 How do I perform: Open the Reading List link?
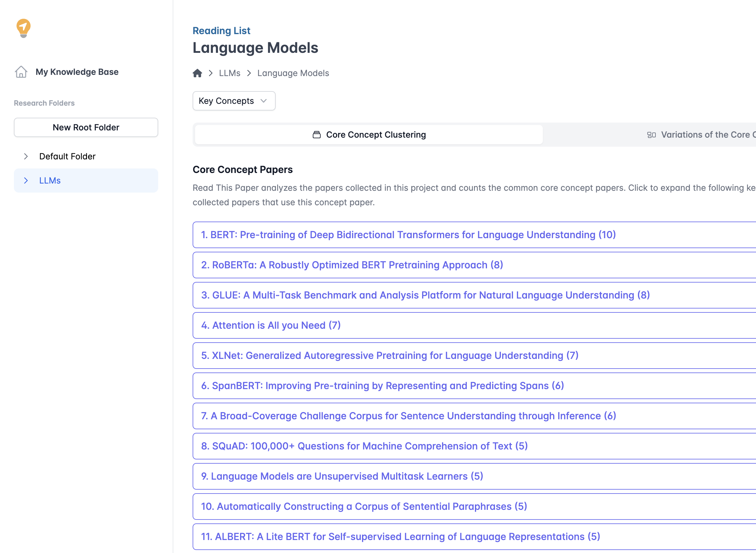[221, 30]
